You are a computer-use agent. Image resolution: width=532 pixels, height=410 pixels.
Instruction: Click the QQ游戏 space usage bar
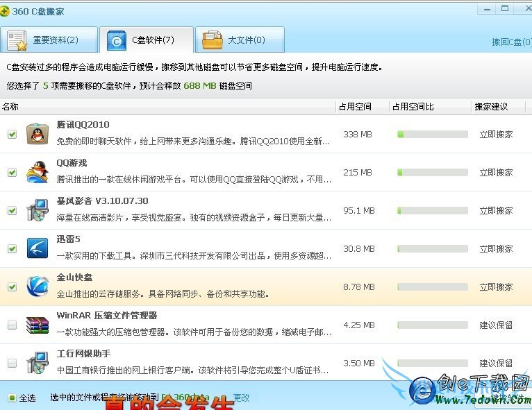[433, 173]
